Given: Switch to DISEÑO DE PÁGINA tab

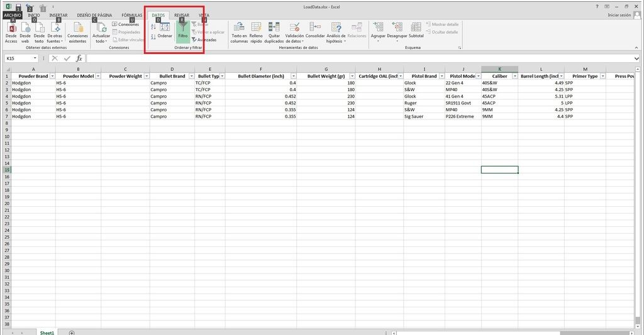Looking at the screenshot, I should point(94,15).
